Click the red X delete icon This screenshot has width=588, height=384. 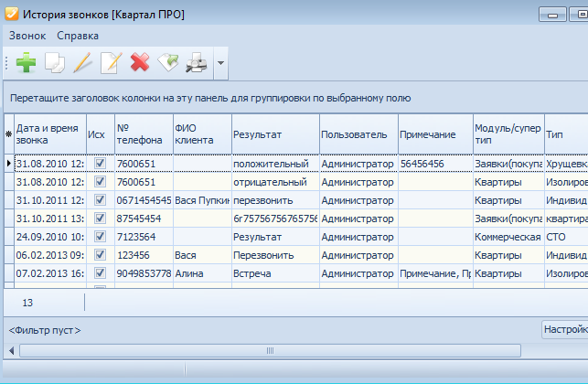pyautogui.click(x=140, y=63)
